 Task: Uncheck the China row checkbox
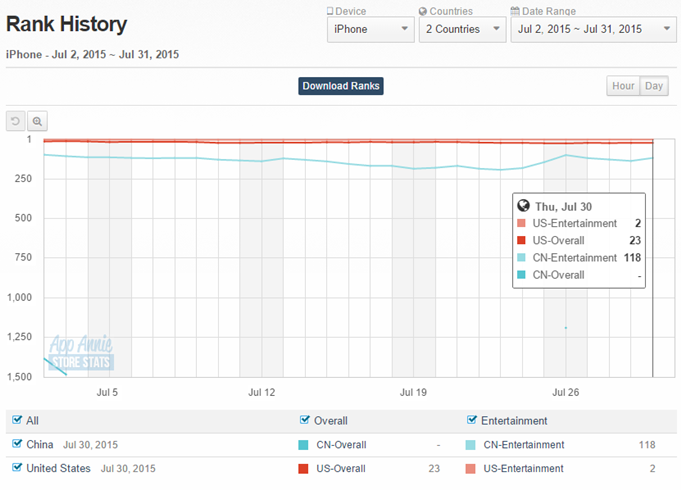point(17,444)
